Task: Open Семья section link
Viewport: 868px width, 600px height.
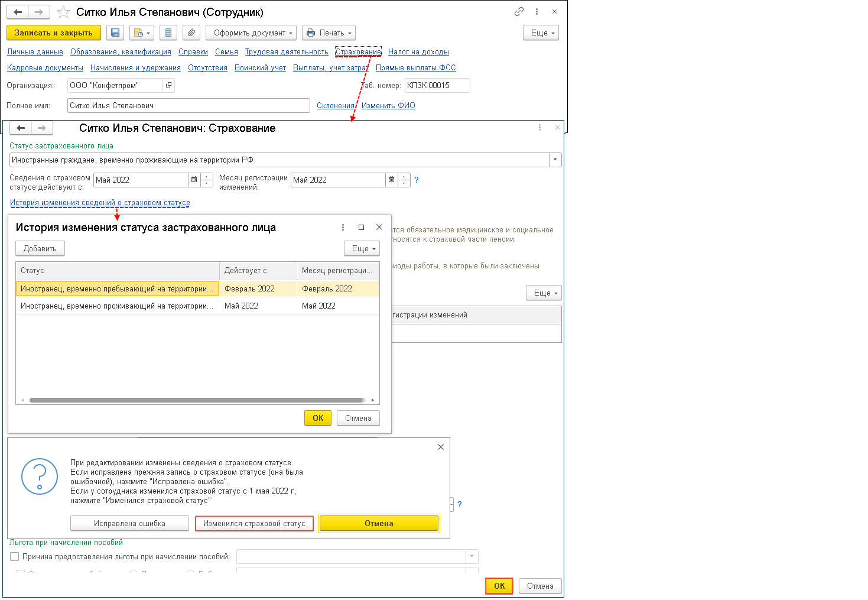Action: point(226,52)
